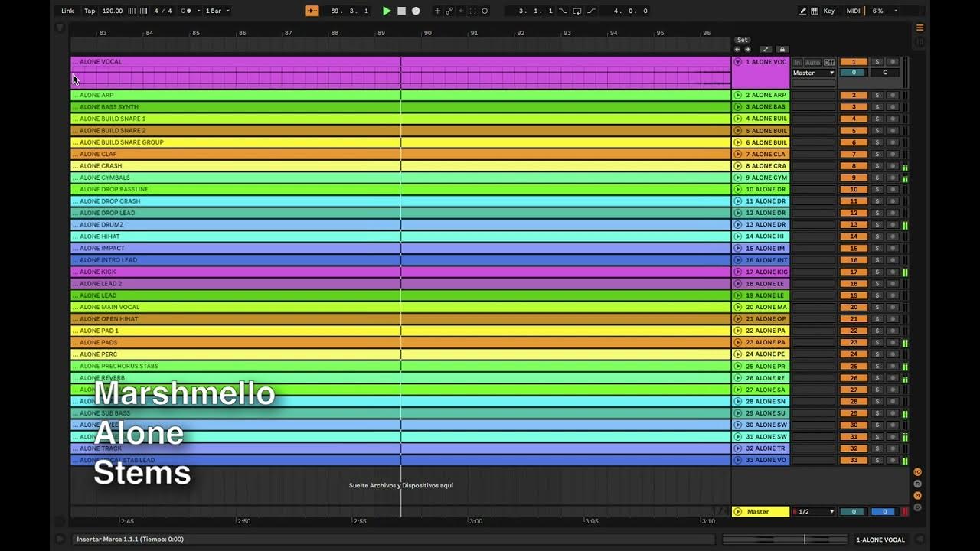
Task: Toggle the Punch-Out switch icon
Action: click(591, 11)
